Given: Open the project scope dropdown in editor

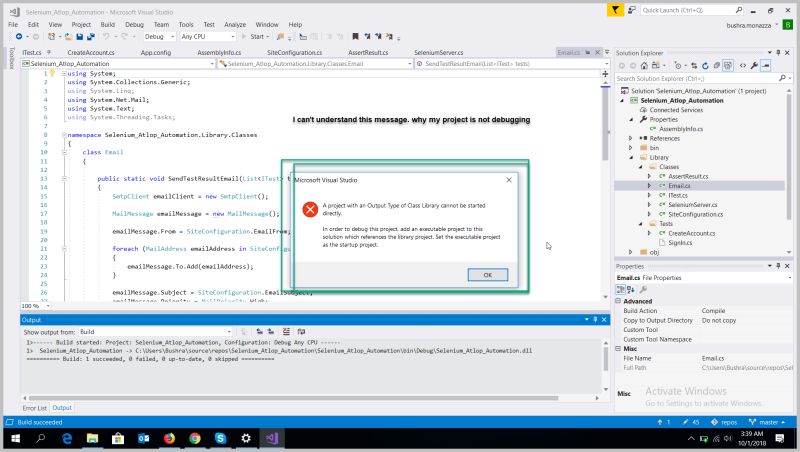Looking at the screenshot, I should pyautogui.click(x=118, y=64).
